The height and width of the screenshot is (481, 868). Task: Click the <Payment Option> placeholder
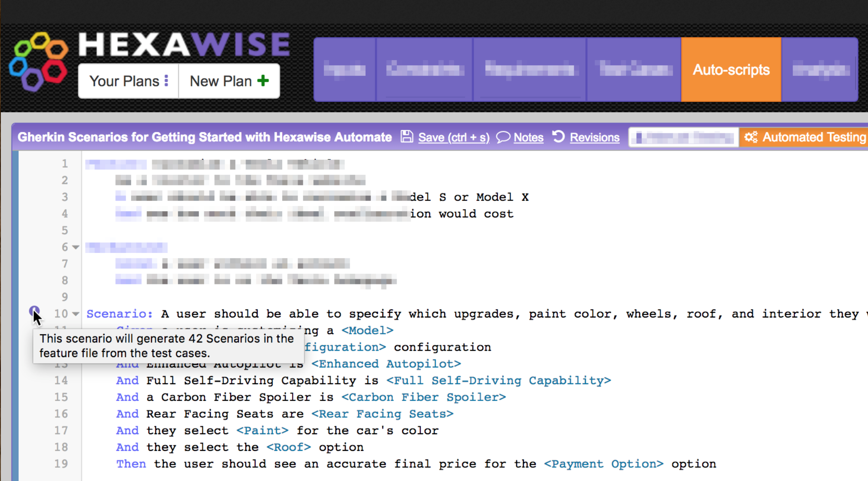(603, 464)
